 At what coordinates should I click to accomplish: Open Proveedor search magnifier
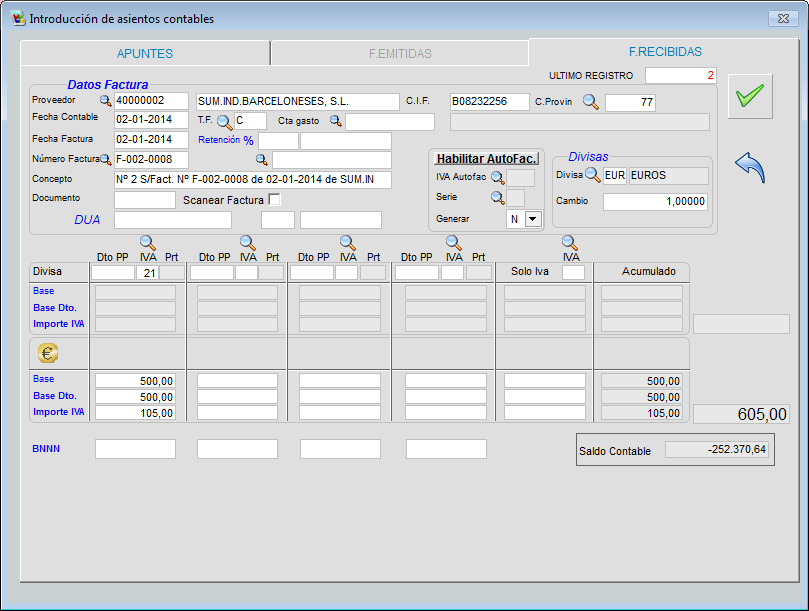point(105,101)
